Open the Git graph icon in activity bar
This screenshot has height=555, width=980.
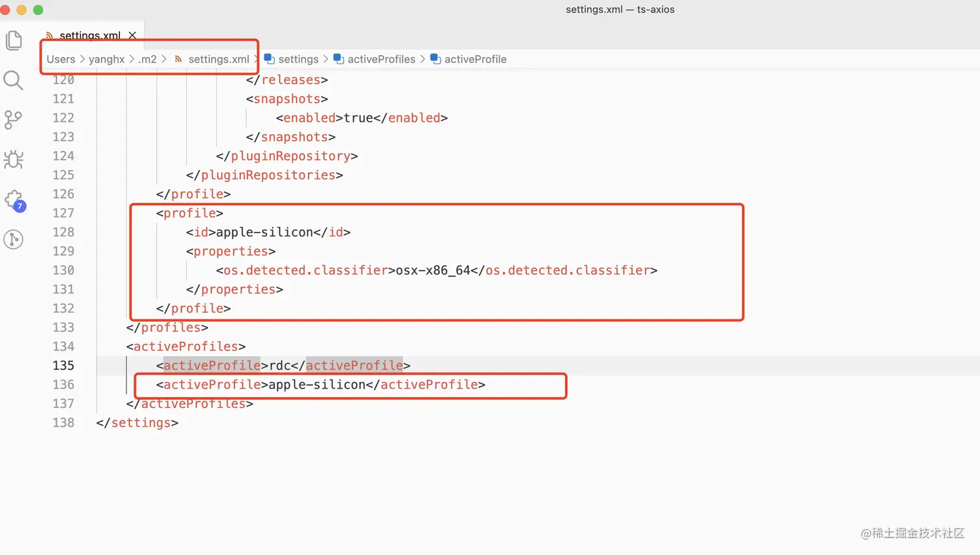14,240
